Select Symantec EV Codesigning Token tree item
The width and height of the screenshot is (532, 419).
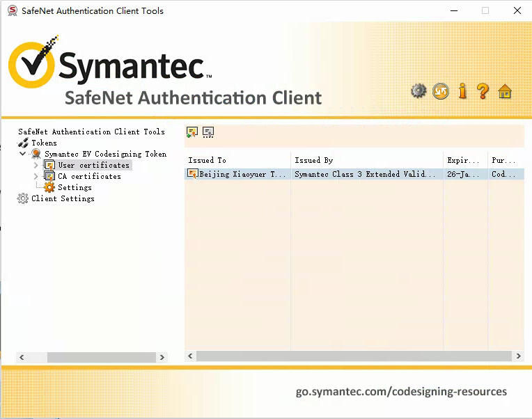click(106, 154)
